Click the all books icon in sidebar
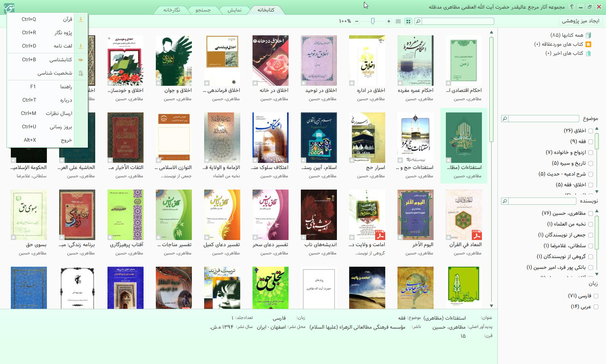 tap(588, 35)
